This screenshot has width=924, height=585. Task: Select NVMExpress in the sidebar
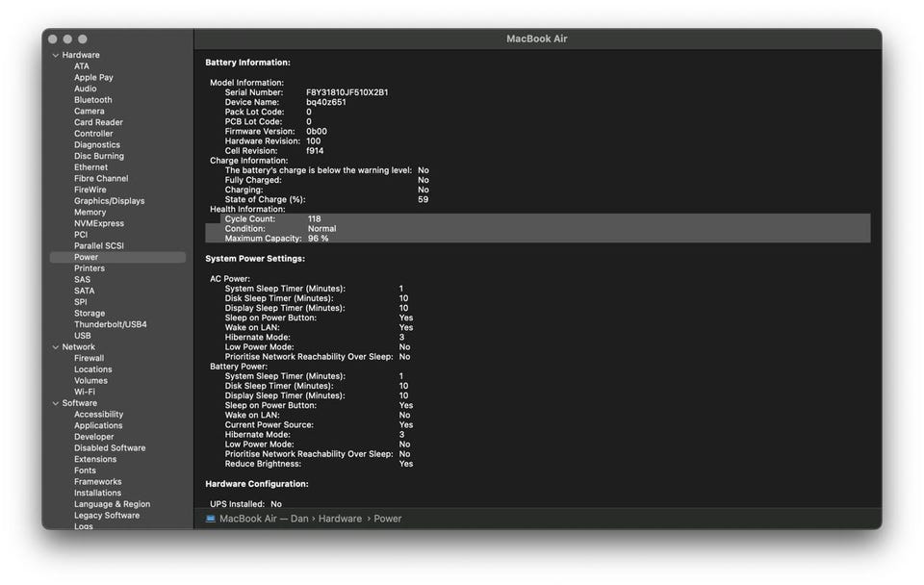pyautogui.click(x=99, y=223)
